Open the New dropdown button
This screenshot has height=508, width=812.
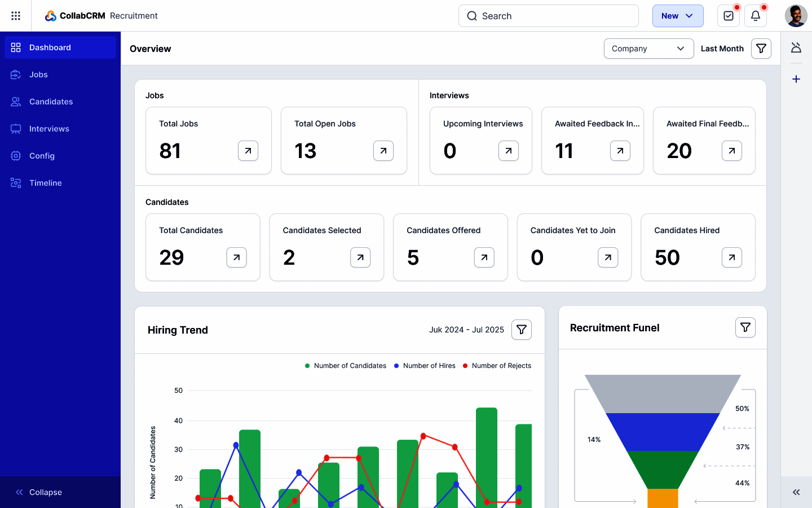677,16
